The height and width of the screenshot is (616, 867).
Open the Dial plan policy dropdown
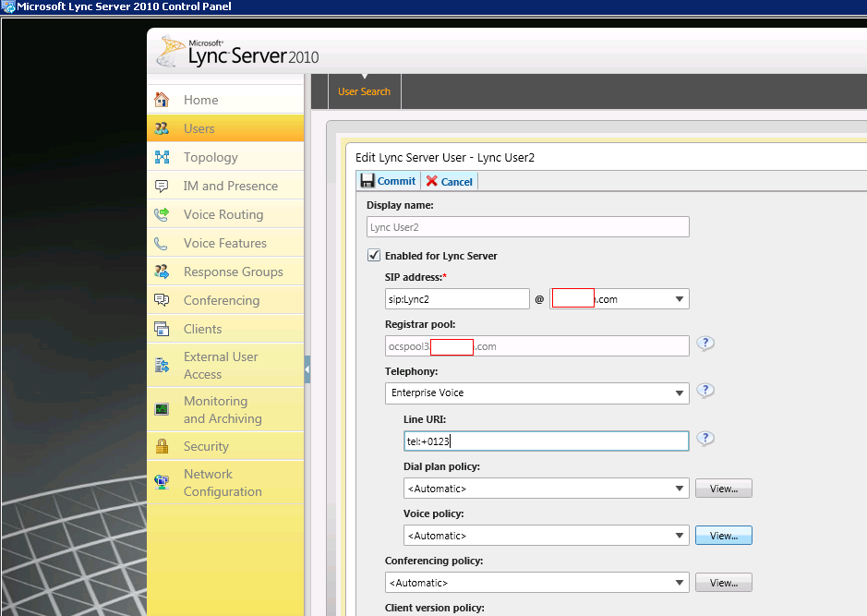click(680, 489)
